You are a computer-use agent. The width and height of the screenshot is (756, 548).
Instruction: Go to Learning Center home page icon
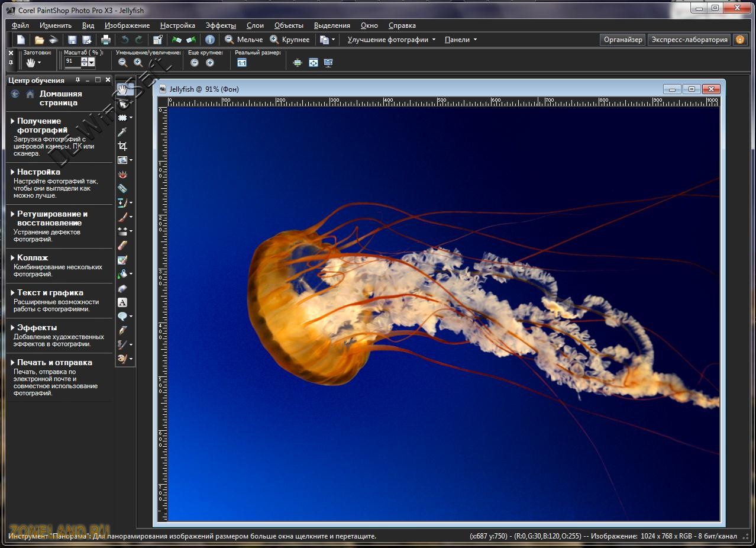tap(30, 94)
